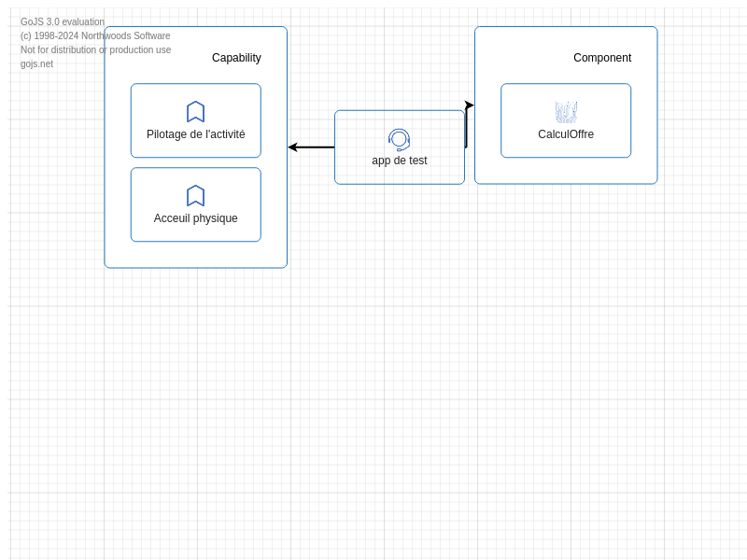Click the arrowhead pointing at the Capability group

tap(292, 147)
